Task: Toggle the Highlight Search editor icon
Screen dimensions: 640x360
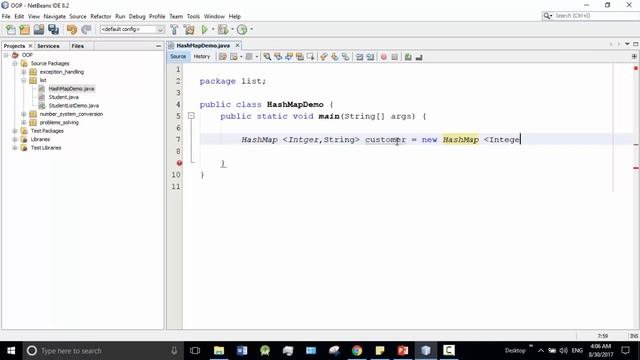Action: [x=300, y=57]
